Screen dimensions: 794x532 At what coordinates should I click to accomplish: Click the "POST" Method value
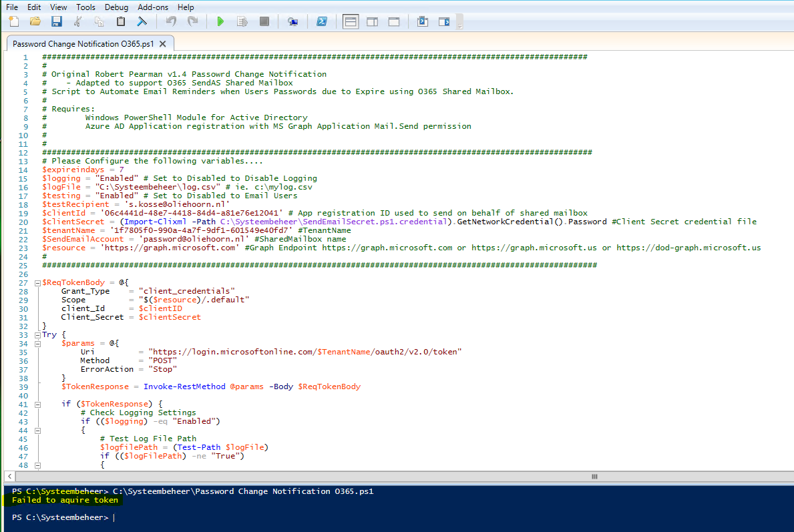162,360
